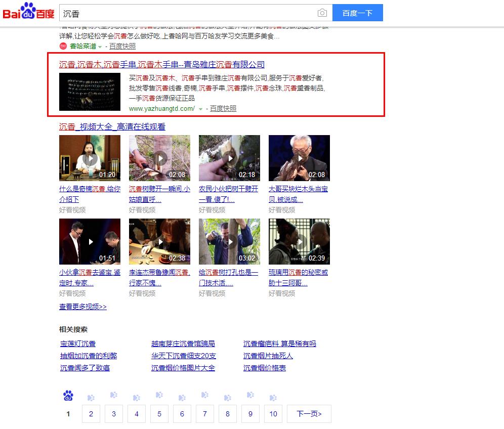
Task: Go to results page 5
Action: 159,414
